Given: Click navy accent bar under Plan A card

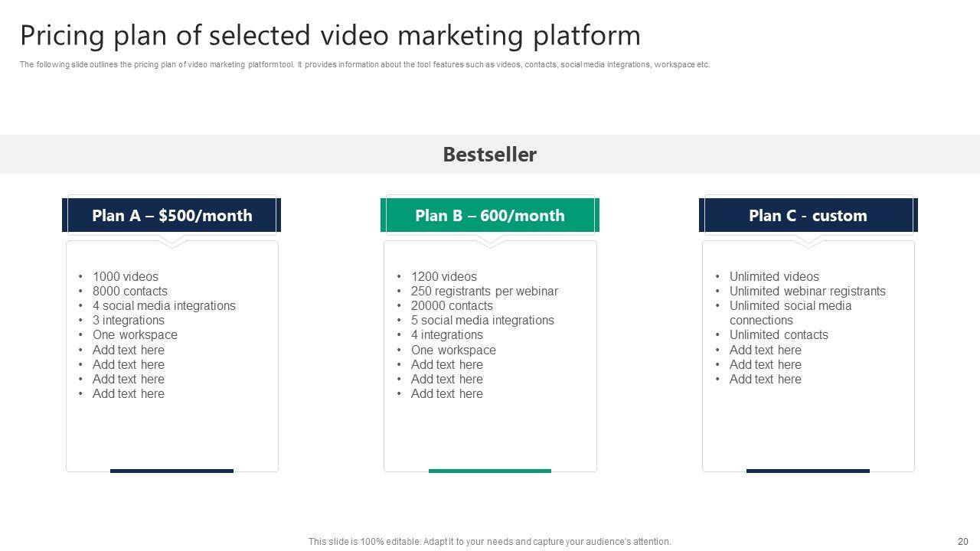Looking at the screenshot, I should point(171,471).
